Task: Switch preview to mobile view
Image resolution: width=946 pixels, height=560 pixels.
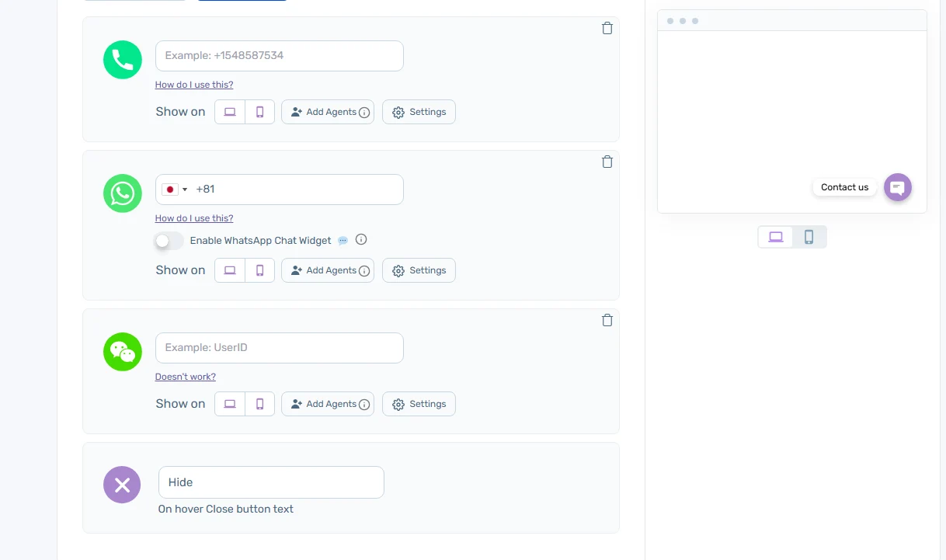Action: [809, 237]
